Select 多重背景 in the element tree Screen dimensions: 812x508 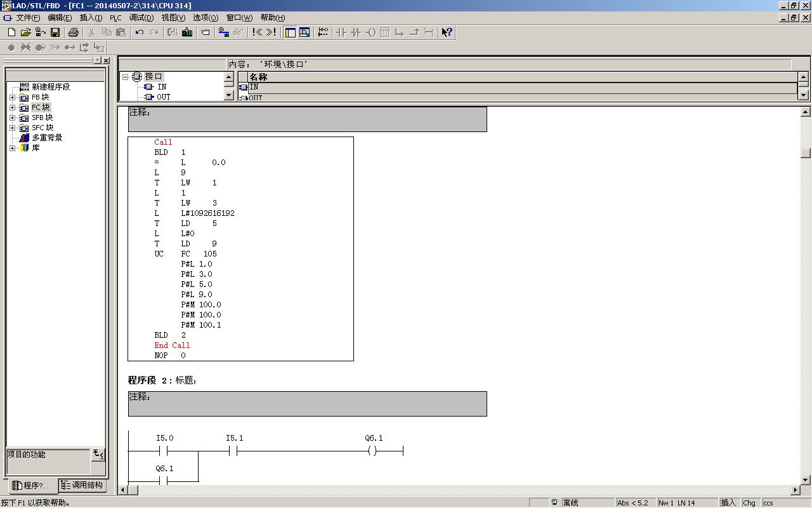[x=47, y=138]
